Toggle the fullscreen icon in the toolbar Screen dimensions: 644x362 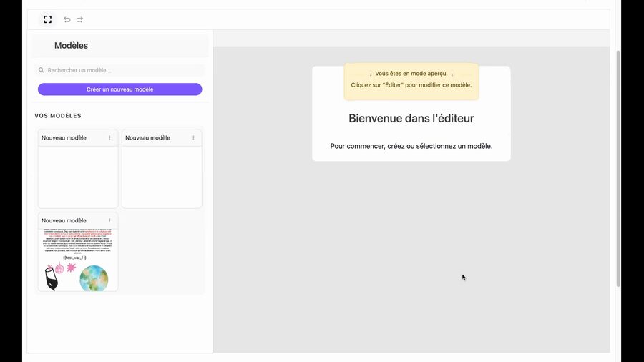point(48,19)
